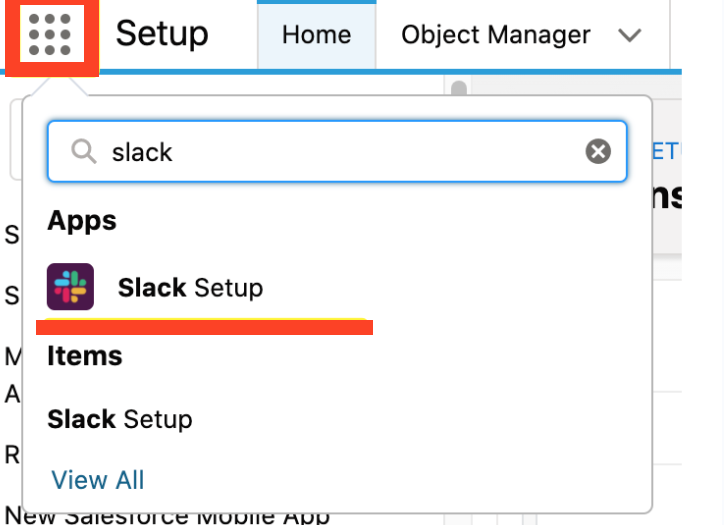Expand the chevron beside Object Manager
Image resolution: width=724 pixels, height=525 pixels.
629,35
